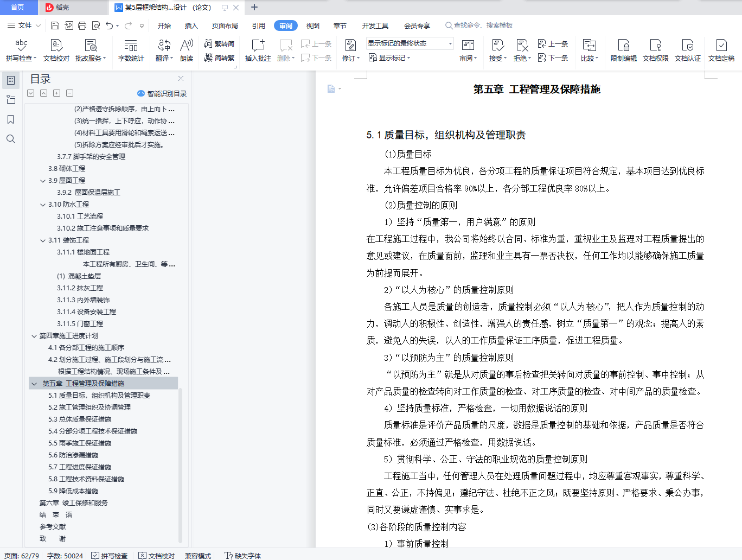Start 朗读 read aloud
Screen dimensions: 742x560
[x=187, y=50]
